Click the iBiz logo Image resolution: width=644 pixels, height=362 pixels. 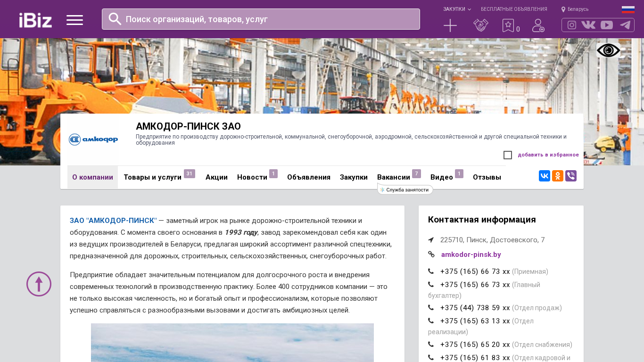pos(35,20)
